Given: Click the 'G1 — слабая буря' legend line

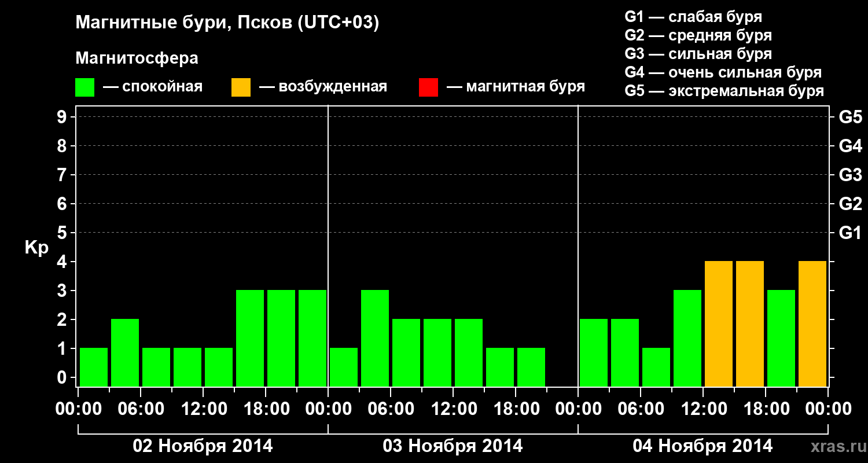Looking at the screenshot, I should (x=693, y=17).
